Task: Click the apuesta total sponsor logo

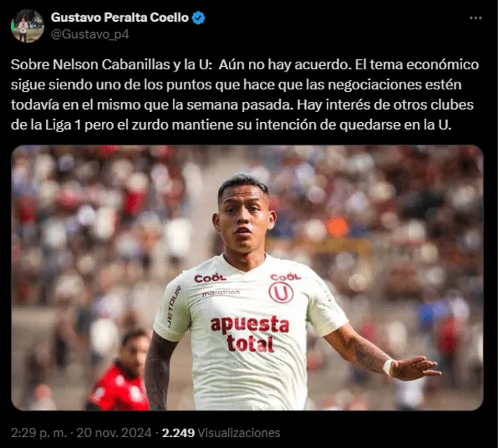Action: click(250, 334)
